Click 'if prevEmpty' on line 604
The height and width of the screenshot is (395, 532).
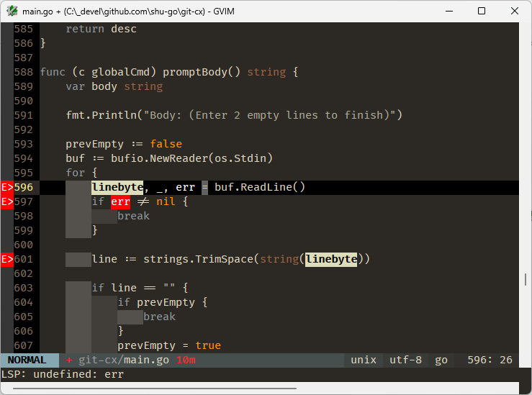156,302
